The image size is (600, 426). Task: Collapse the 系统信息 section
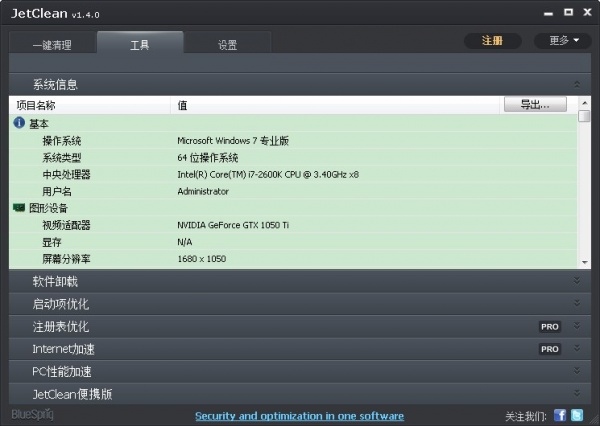point(576,85)
